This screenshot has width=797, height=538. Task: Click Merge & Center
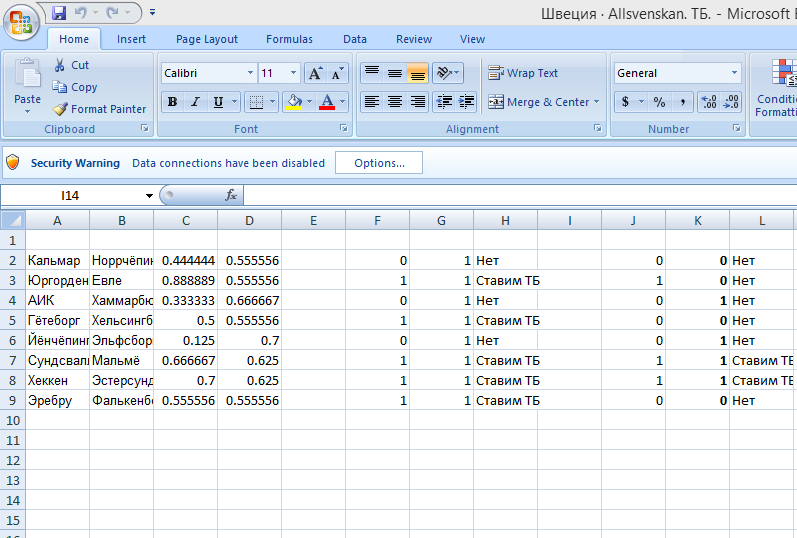click(x=539, y=102)
